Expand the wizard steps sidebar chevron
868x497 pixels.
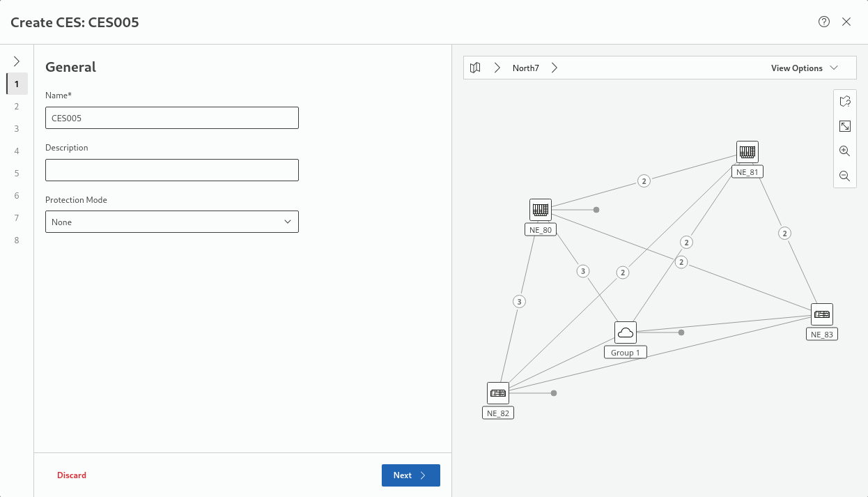tap(17, 61)
